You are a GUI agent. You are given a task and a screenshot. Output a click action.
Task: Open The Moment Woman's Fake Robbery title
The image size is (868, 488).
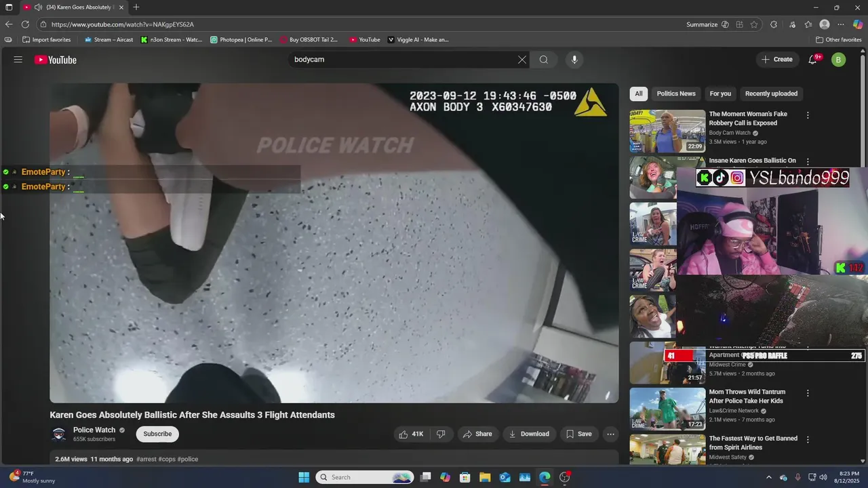click(x=748, y=119)
